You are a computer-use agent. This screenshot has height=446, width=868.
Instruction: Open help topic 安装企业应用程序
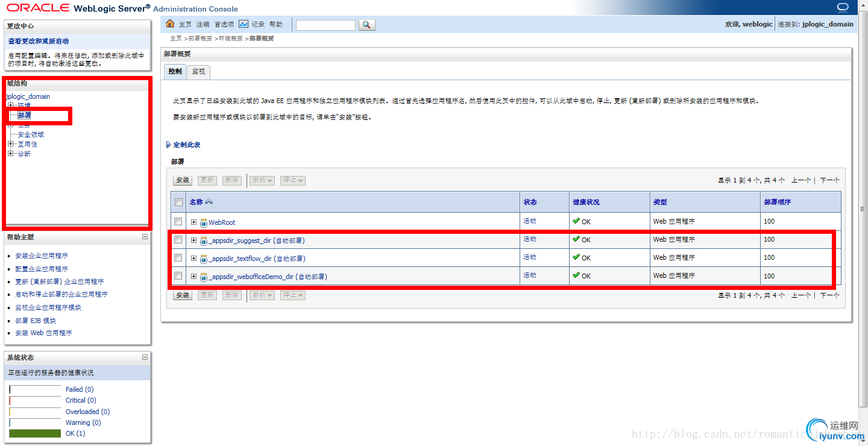click(42, 256)
